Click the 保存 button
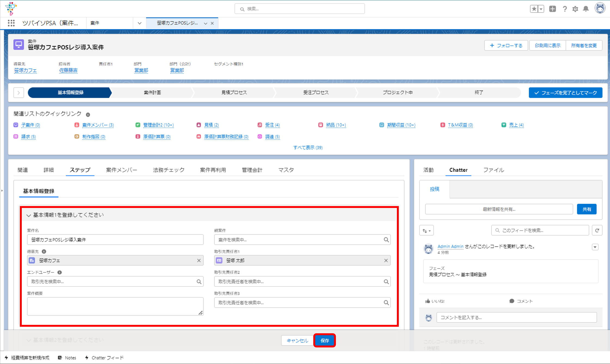 324,340
